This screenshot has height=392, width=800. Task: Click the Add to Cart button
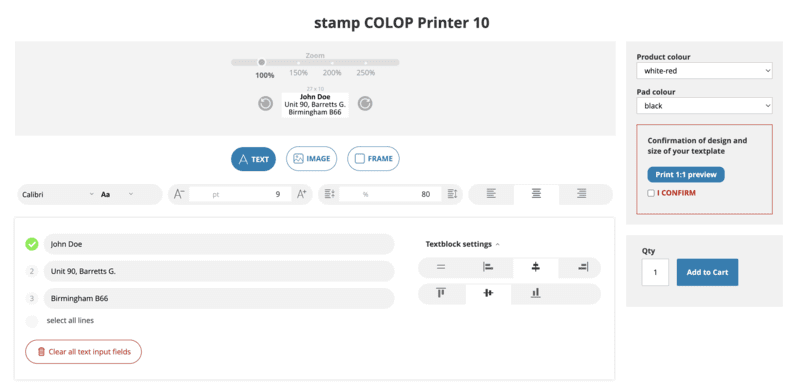(x=707, y=272)
